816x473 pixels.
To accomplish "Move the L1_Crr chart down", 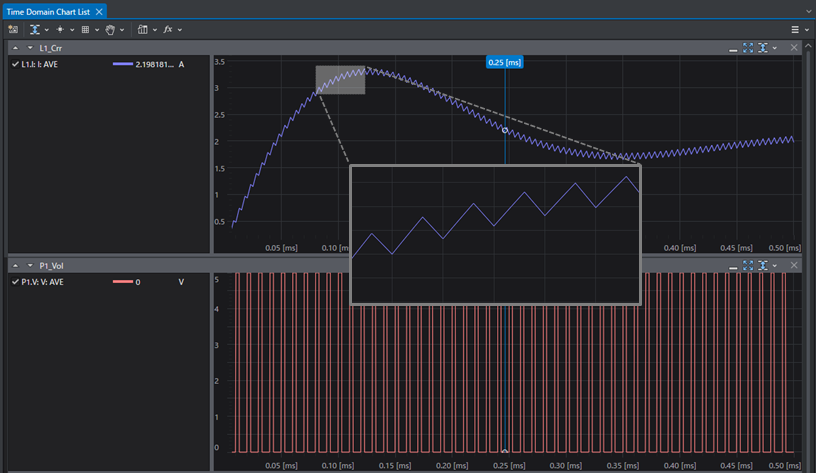I will click(30, 48).
